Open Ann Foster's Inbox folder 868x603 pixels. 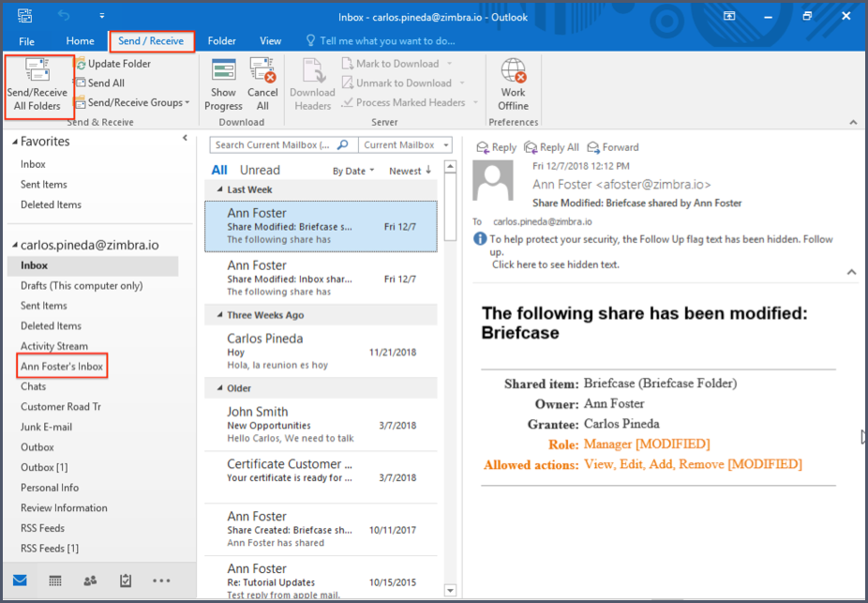(62, 367)
